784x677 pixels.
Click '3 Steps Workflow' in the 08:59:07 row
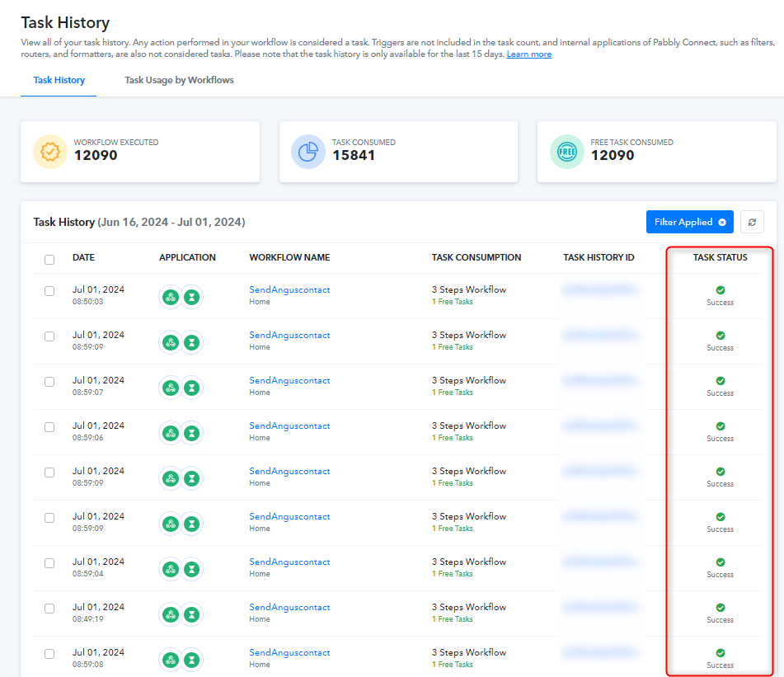point(469,380)
